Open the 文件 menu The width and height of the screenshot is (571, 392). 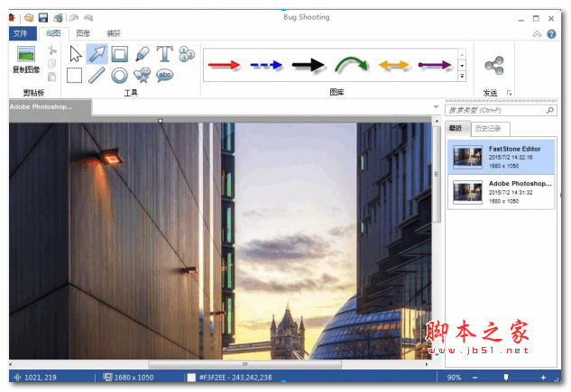(x=23, y=33)
